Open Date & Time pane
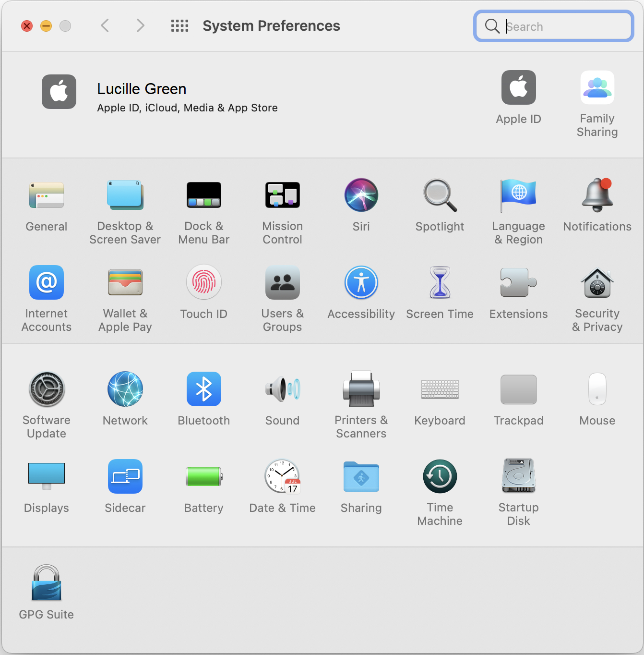Image resolution: width=644 pixels, height=655 pixels. (283, 476)
